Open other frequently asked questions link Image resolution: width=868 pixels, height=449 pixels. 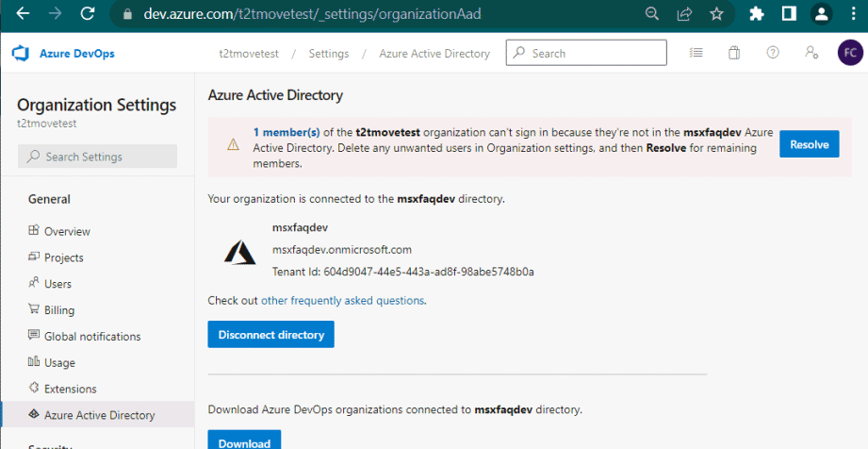click(x=343, y=301)
